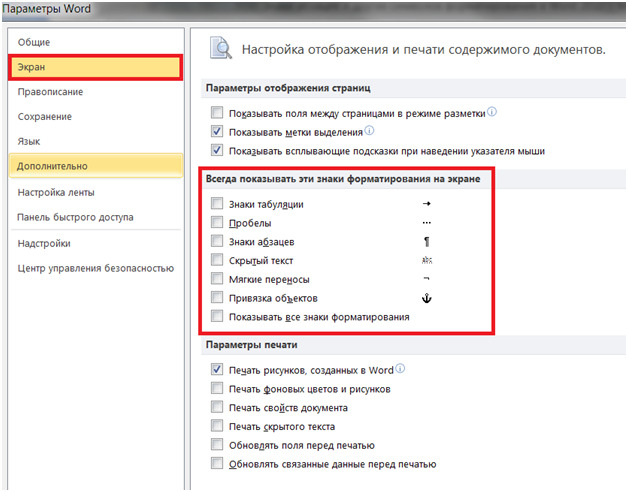The image size is (628, 492).
Task: Click info icon beside Показывать метки выделения
Action: pos(369,131)
